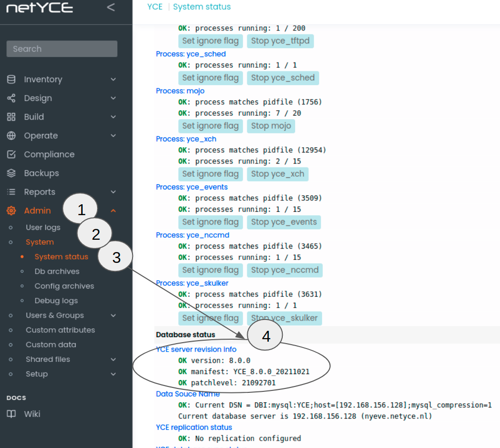Open the Setup item
Screen dimensions: 500x448
point(36,374)
